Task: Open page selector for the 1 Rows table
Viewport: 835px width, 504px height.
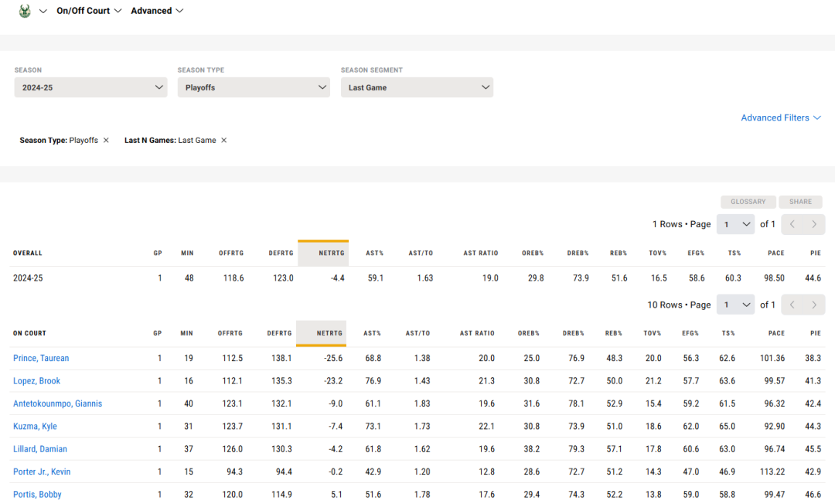Action: coord(735,225)
